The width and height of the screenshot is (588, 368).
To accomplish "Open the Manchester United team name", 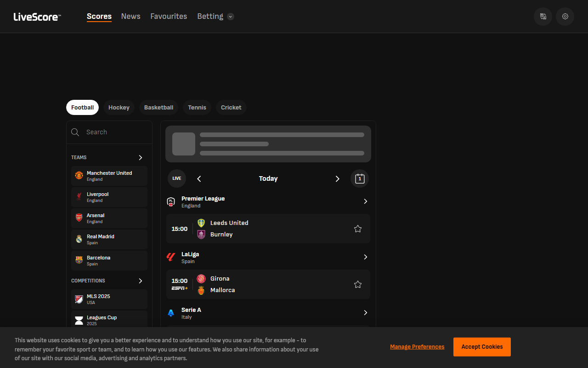I will tap(109, 173).
